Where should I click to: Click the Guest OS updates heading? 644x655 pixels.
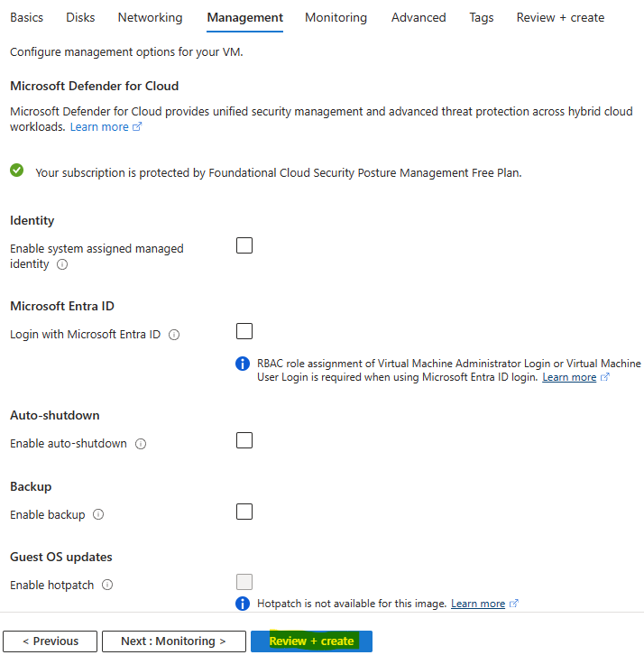(x=61, y=557)
